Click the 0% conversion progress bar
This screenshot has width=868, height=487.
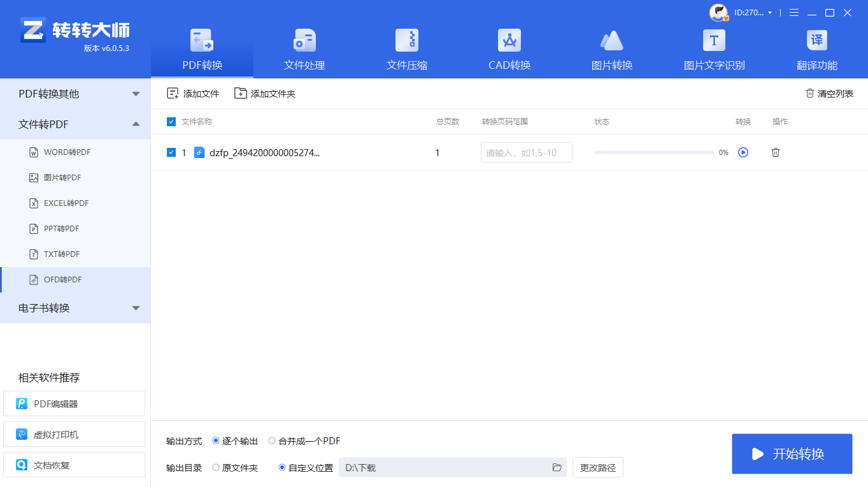coord(653,152)
